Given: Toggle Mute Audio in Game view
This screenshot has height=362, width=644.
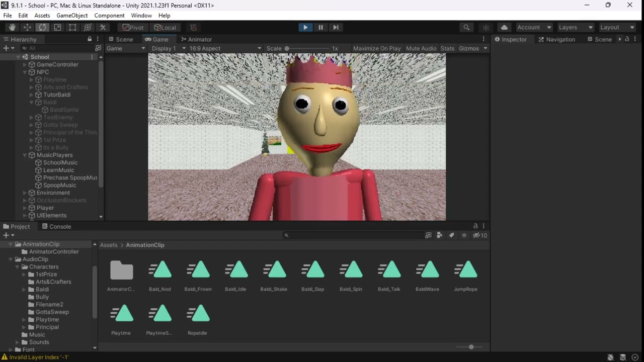Looking at the screenshot, I should 421,48.
